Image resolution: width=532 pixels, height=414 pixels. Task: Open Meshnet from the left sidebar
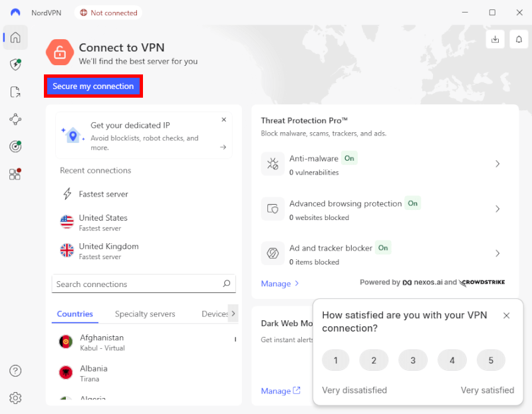point(15,119)
